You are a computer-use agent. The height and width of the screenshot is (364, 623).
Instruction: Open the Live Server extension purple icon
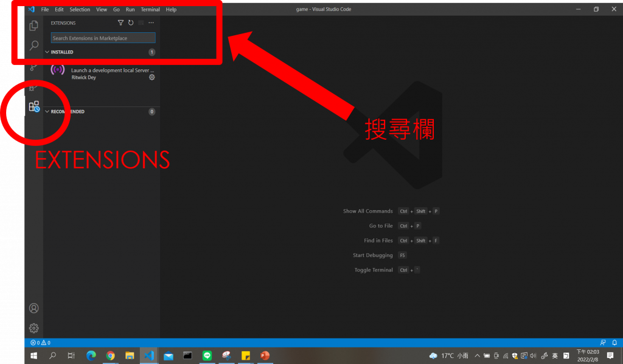(x=58, y=70)
